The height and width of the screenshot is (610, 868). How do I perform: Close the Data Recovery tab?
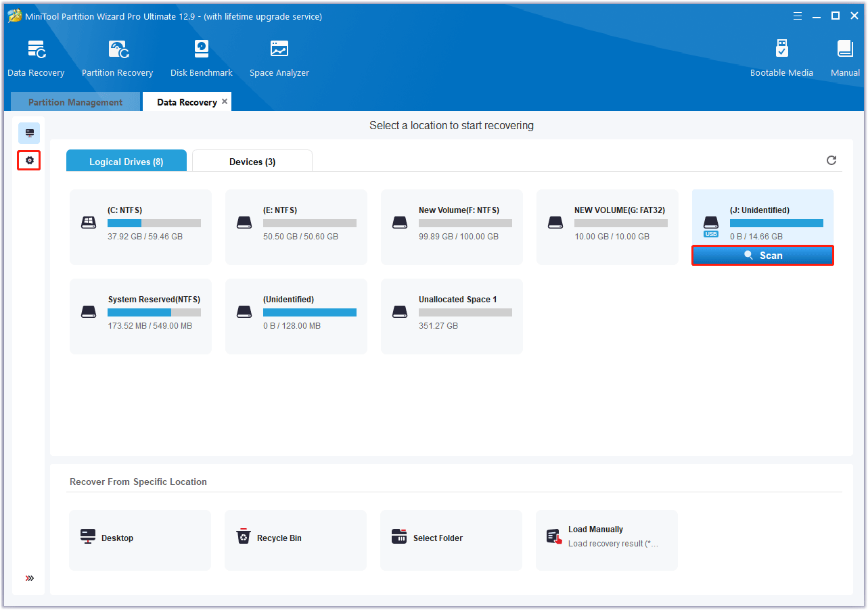224,101
